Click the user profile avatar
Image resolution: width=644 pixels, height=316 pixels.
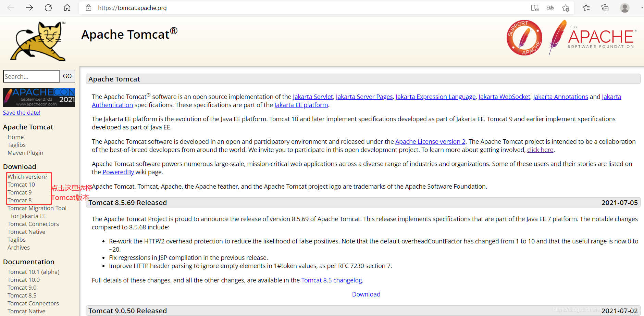click(x=625, y=8)
